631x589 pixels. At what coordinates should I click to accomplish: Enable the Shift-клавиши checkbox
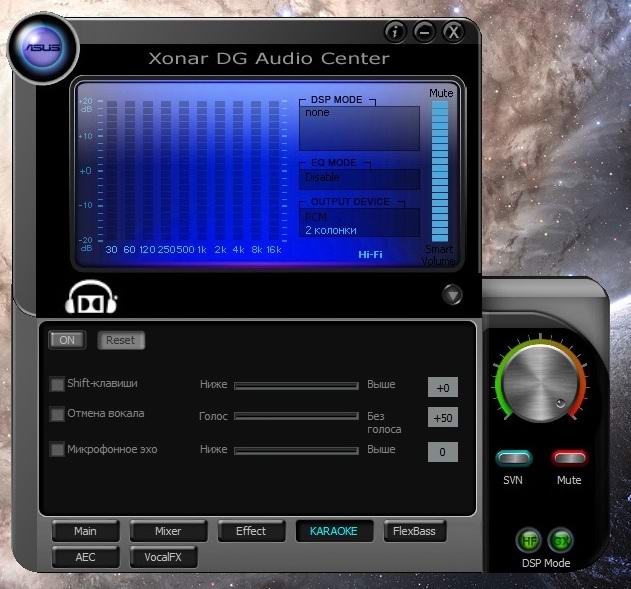pyautogui.click(x=57, y=384)
